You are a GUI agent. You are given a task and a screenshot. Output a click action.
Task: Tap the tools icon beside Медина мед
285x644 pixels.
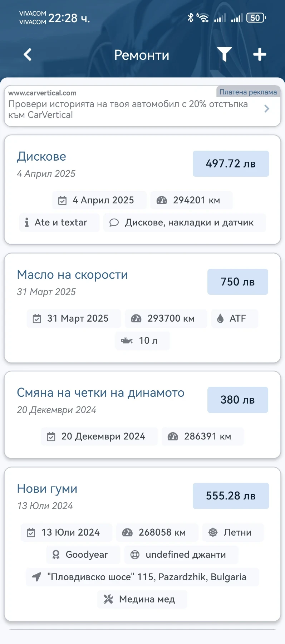point(108,599)
